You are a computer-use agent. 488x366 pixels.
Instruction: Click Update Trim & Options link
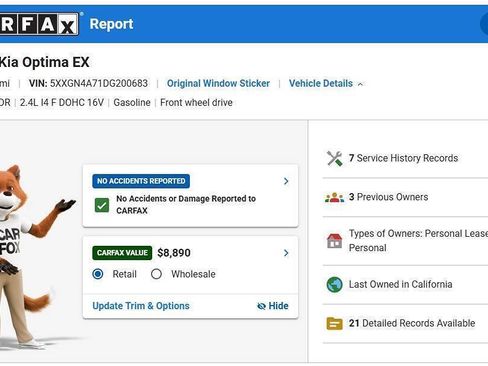tap(141, 306)
